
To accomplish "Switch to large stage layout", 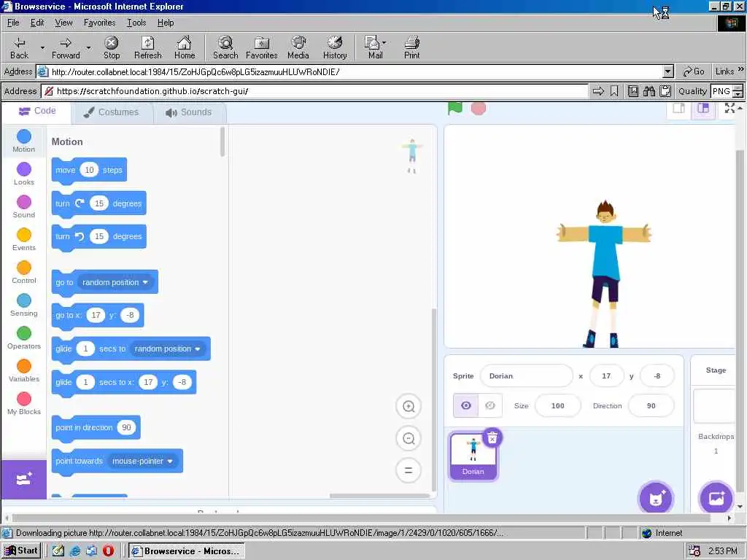I will coord(703,109).
